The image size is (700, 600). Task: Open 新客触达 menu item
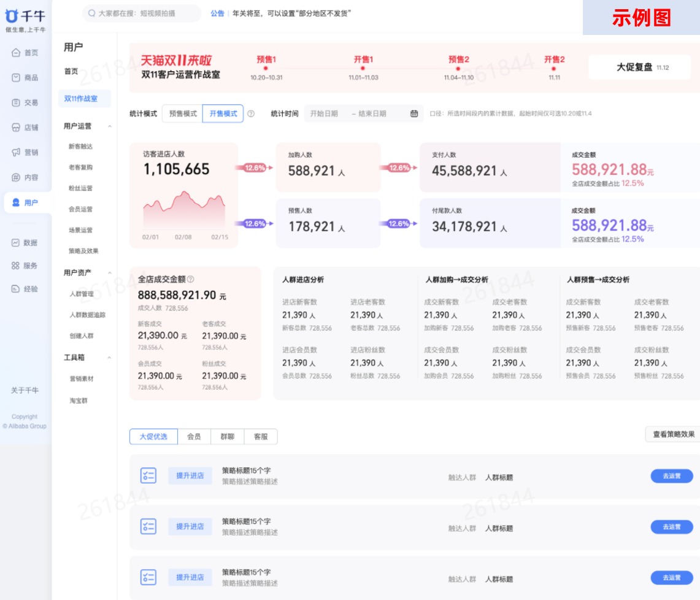click(x=80, y=147)
